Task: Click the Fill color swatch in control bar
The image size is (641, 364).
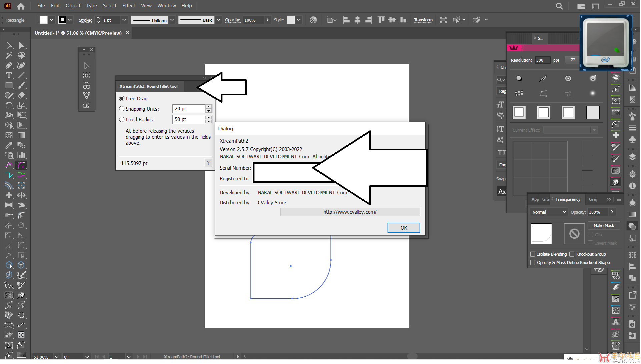Action: click(x=44, y=20)
